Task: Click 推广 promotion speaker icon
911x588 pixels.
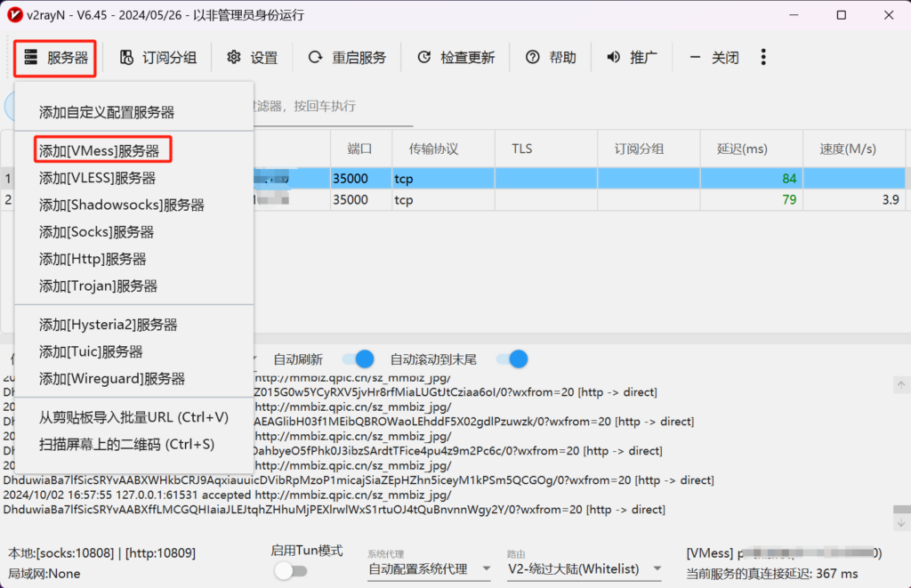Action: tap(614, 58)
